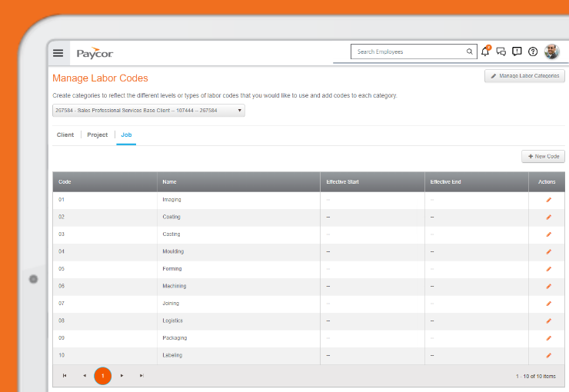569x392 pixels.
Task: Click the search magnifier icon
Action: (469, 51)
